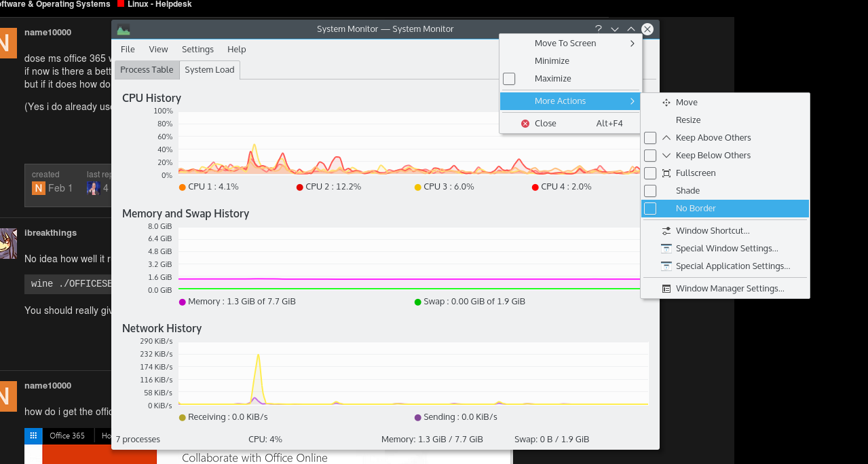Open the Settings menu
Screen dimensions: 868x464
point(197,49)
